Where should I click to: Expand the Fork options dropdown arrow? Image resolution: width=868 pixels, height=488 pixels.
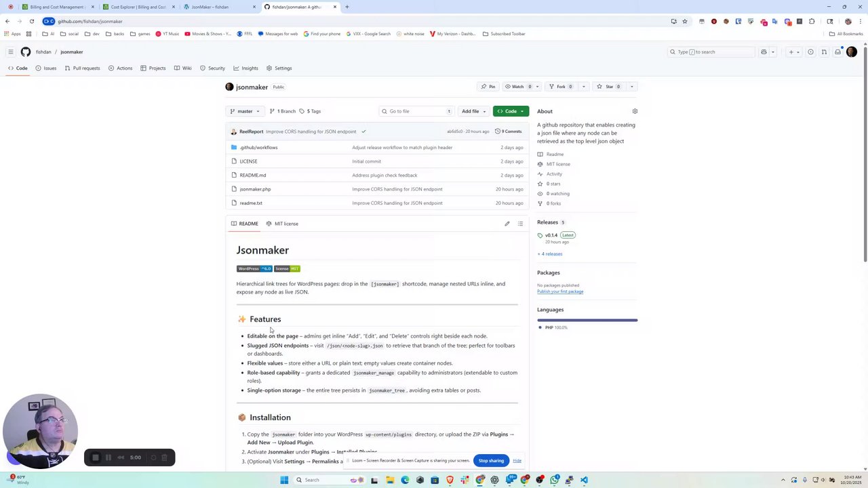[x=585, y=87]
